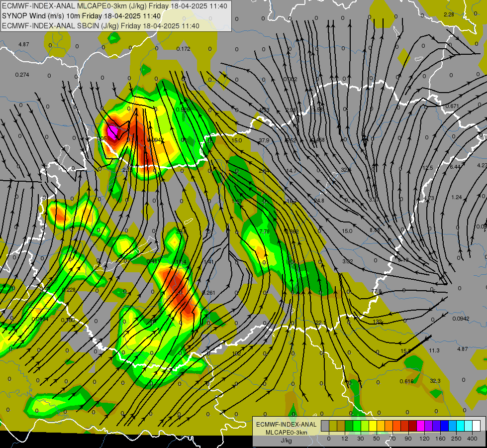
Task: Select the pure yellow legend swatch above 50
Action: (x=373, y=426)
